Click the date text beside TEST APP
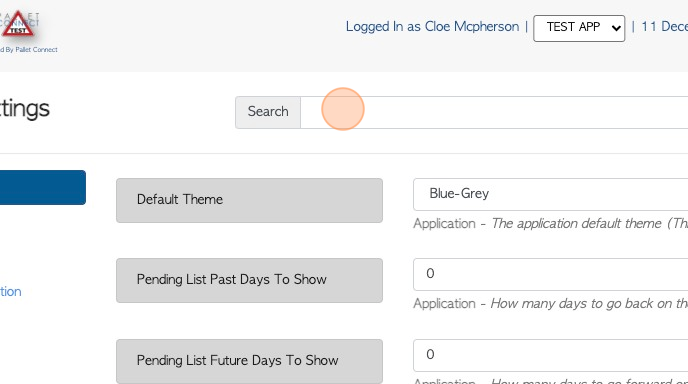This screenshot has width=688, height=384. (664, 27)
